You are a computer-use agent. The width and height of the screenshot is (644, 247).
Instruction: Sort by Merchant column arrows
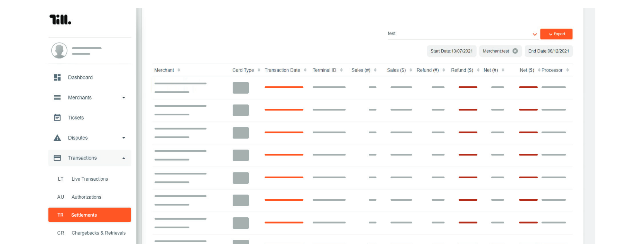coord(179,70)
